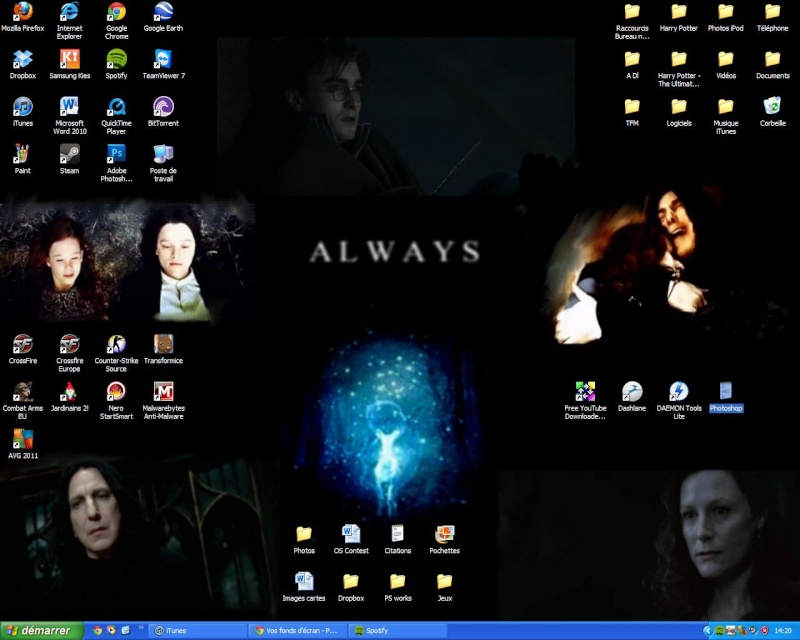Launch Internet Explorer from the desktop
The width and height of the screenshot is (800, 640).
[x=69, y=20]
